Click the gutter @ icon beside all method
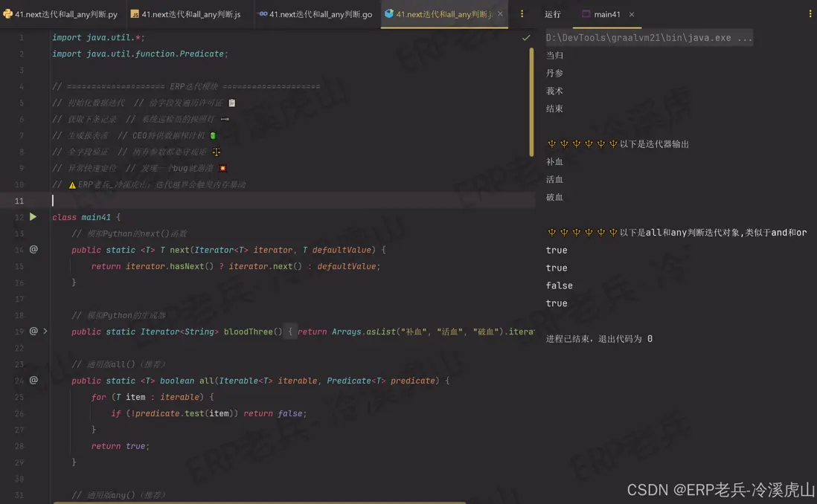 (33, 380)
